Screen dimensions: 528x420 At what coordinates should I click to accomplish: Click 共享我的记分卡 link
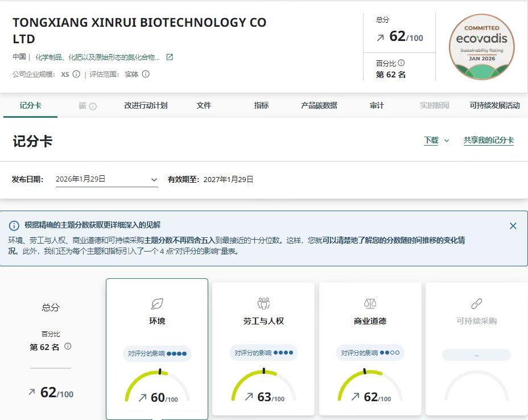489,141
